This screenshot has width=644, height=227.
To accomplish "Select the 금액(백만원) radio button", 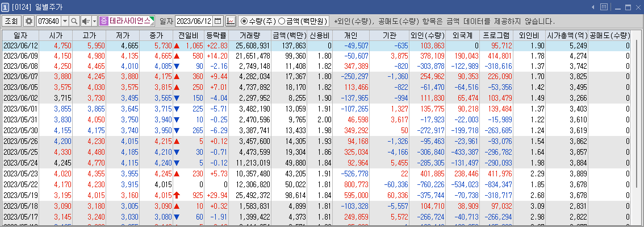I will 281,21.
